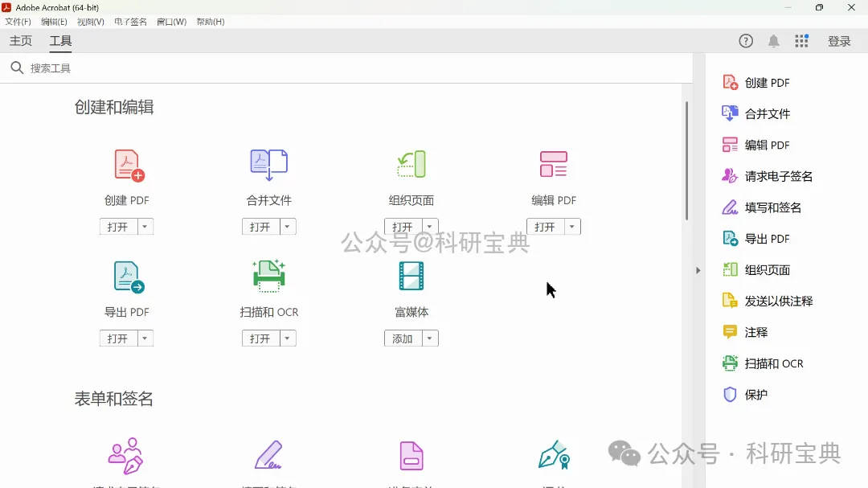Expand dropdown arrow beside 创建 PDF 打开
The height and width of the screenshot is (488, 868).
point(145,227)
